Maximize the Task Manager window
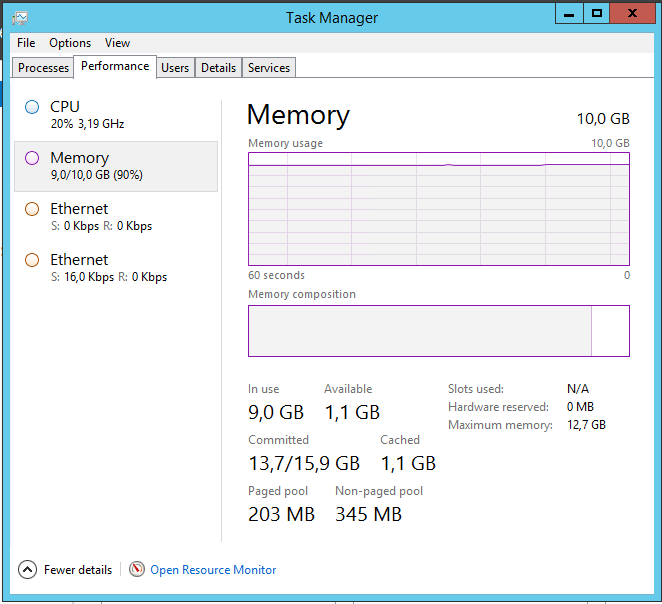This screenshot has width=662, height=604. 597,13
